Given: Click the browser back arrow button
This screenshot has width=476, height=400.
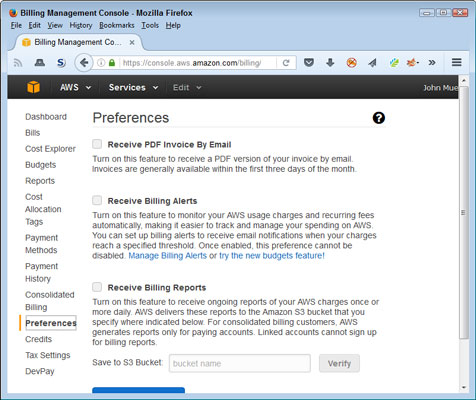Looking at the screenshot, I should click(x=83, y=63).
